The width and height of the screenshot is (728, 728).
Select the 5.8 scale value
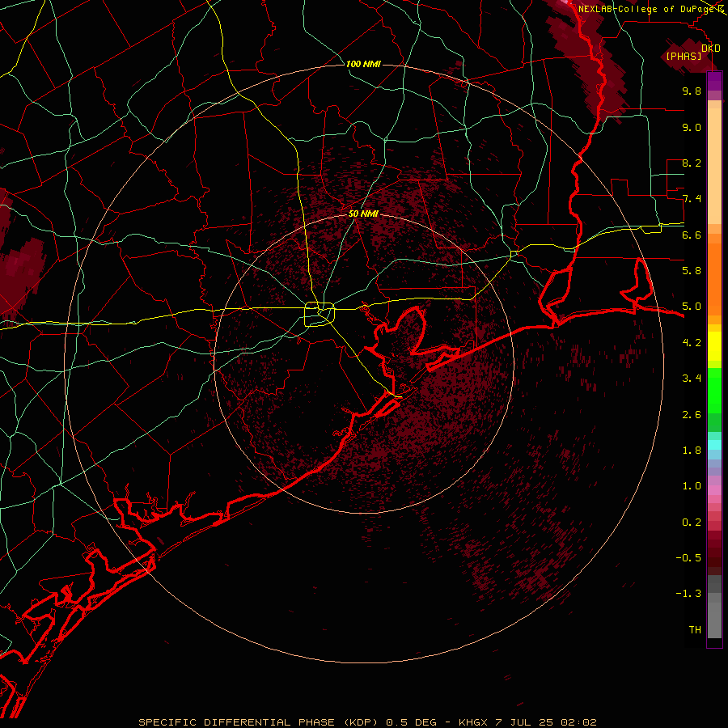[x=692, y=271]
